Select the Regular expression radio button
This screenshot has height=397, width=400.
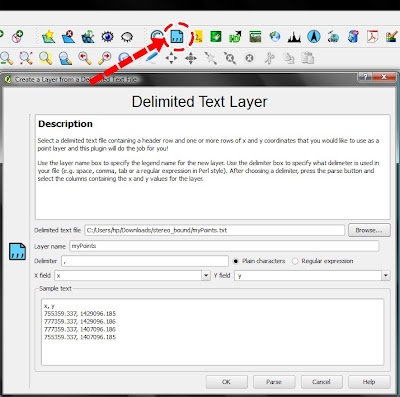pos(295,261)
